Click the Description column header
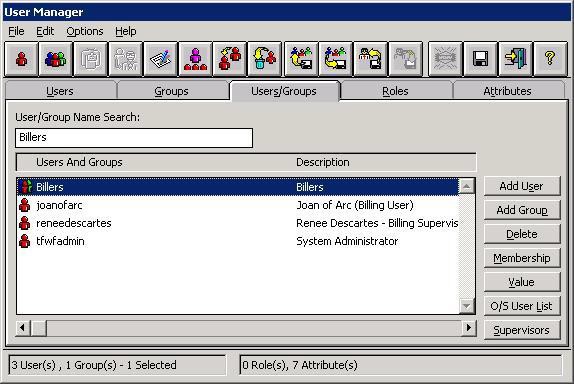The width and height of the screenshot is (574, 384). (x=323, y=162)
